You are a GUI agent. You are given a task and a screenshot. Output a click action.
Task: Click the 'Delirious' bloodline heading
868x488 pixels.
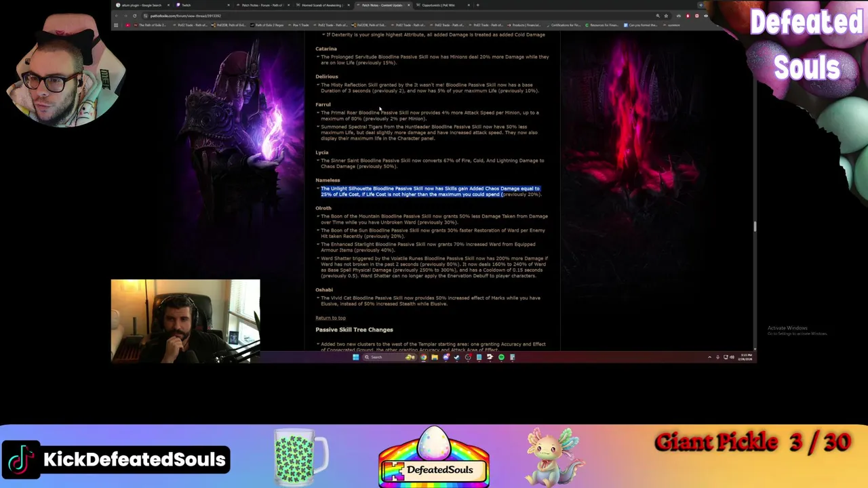(327, 77)
